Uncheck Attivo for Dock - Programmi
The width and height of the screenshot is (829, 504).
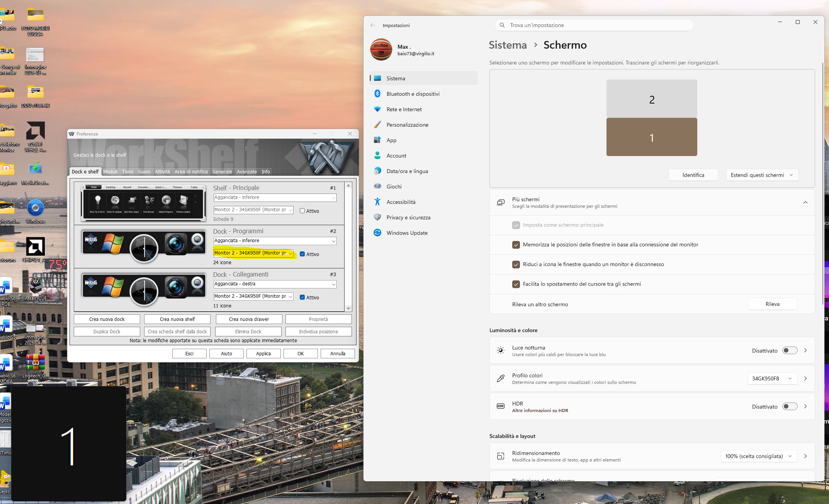pos(302,254)
